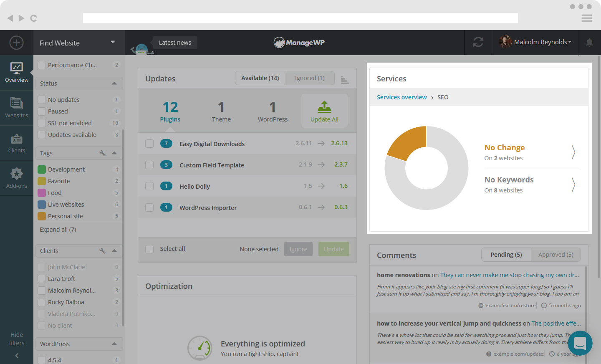Check the Paused filter
The image size is (601, 364).
pyautogui.click(x=42, y=111)
